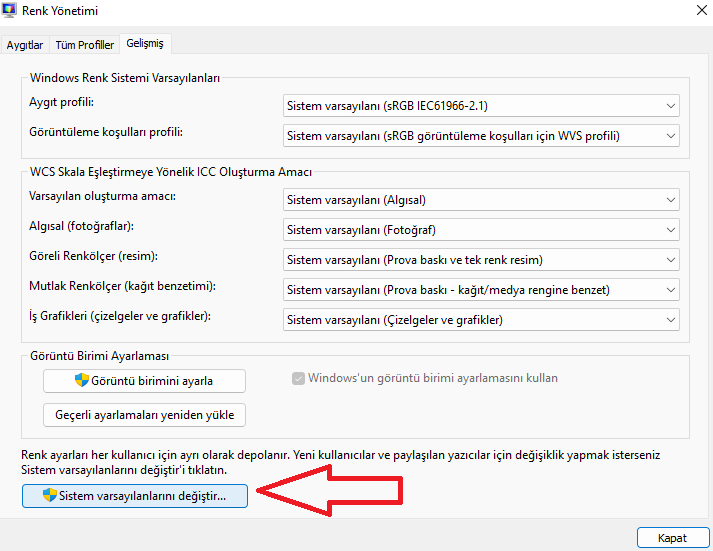Click the Sistem varsayılanlarını değiştir button
713x551 pixels.
[135, 496]
